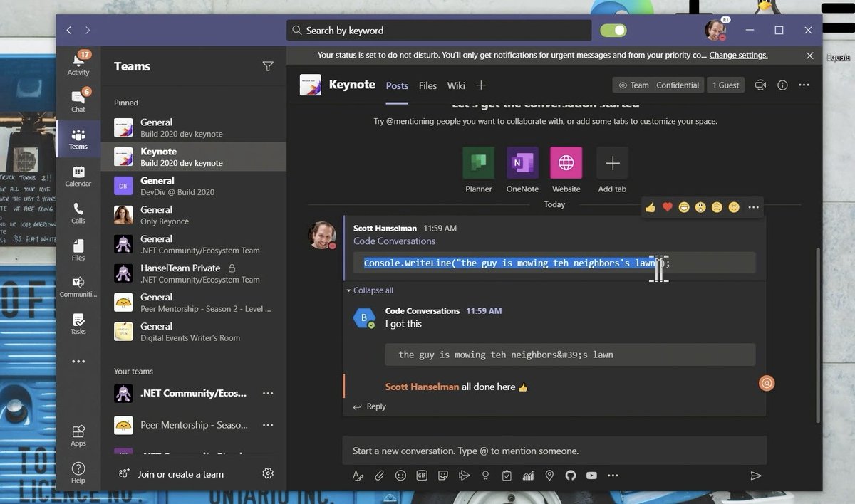Click the Start a new conversation box
Viewport: 855px width, 504px height.
click(x=554, y=451)
